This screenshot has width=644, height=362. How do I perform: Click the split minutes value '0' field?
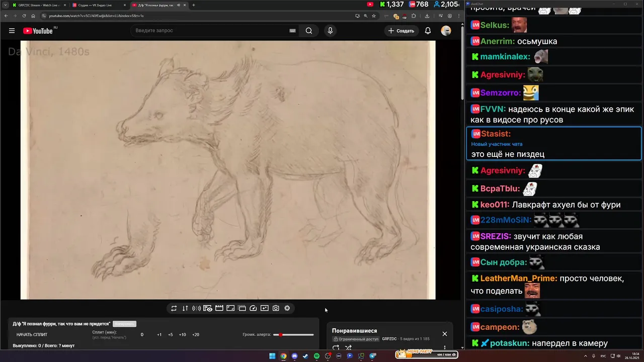click(142, 335)
